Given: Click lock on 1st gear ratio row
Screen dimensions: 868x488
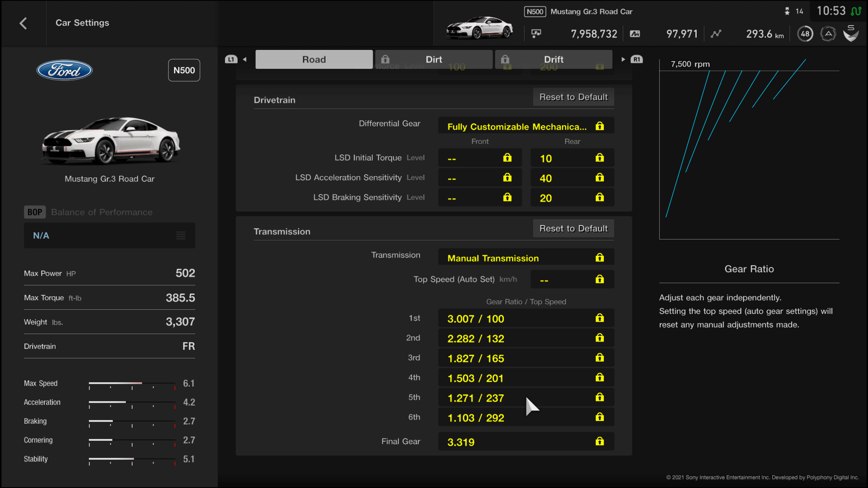Looking at the screenshot, I should click(x=599, y=318).
